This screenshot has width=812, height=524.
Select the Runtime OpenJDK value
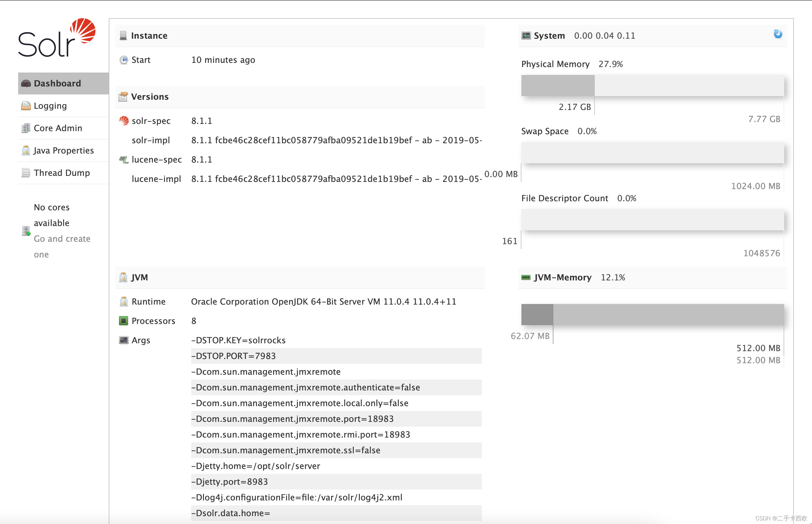[324, 302]
